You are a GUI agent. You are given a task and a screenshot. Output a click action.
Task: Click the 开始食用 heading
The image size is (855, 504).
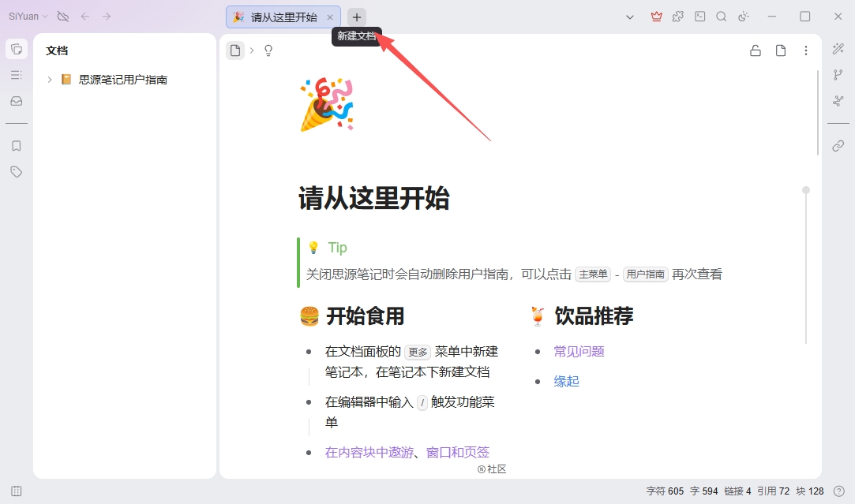365,316
